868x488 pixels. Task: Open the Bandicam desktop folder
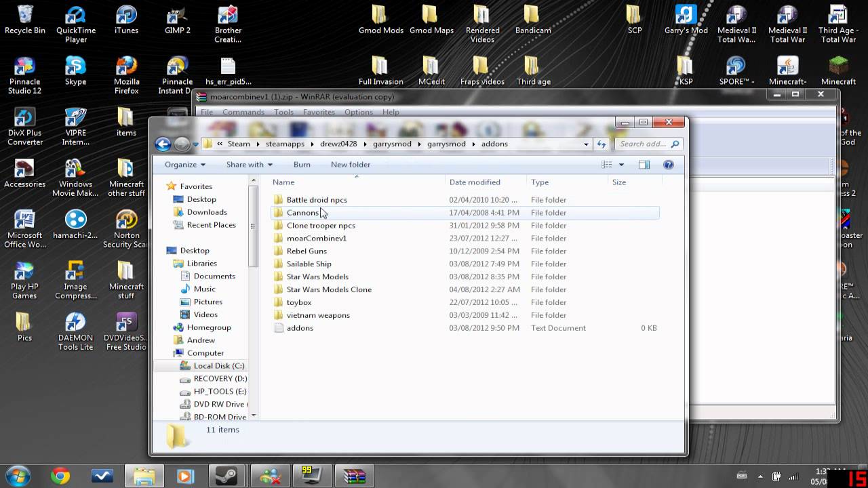click(533, 20)
